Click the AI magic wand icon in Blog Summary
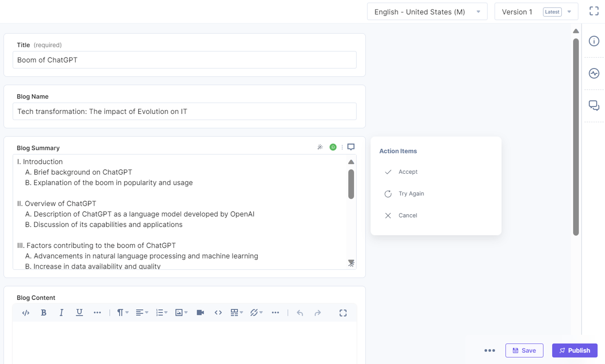Screen dimensions: 605x364 (x=320, y=147)
